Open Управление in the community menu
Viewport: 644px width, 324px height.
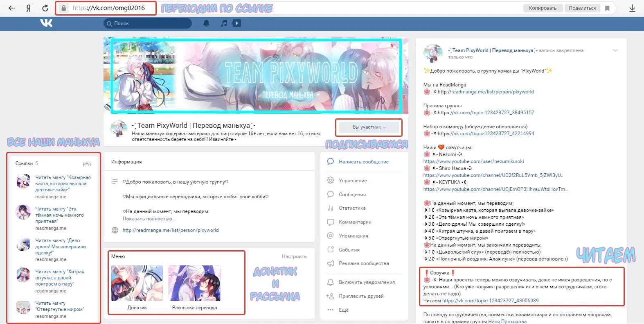click(353, 181)
